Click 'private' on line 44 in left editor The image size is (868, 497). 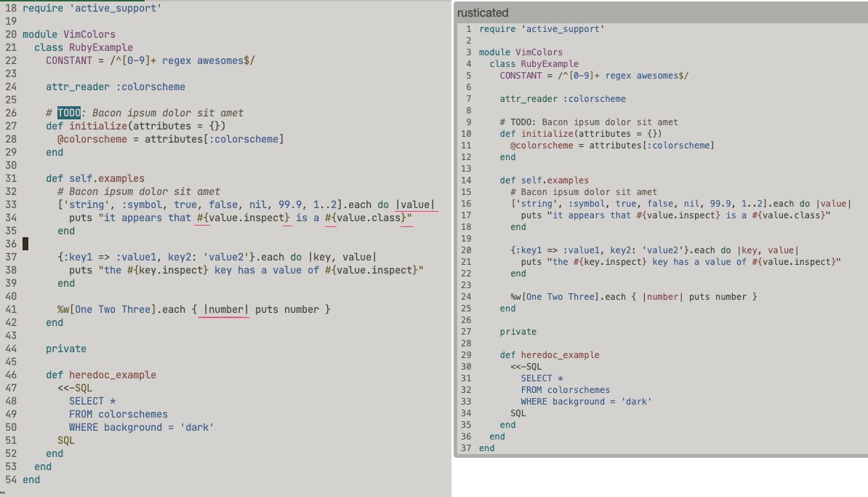click(x=66, y=349)
